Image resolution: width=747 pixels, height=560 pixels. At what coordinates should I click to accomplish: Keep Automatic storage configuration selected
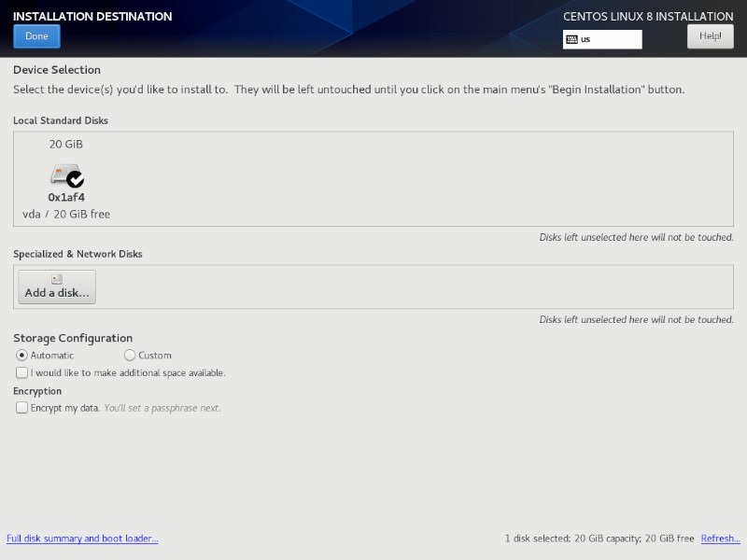pyautogui.click(x=21, y=355)
